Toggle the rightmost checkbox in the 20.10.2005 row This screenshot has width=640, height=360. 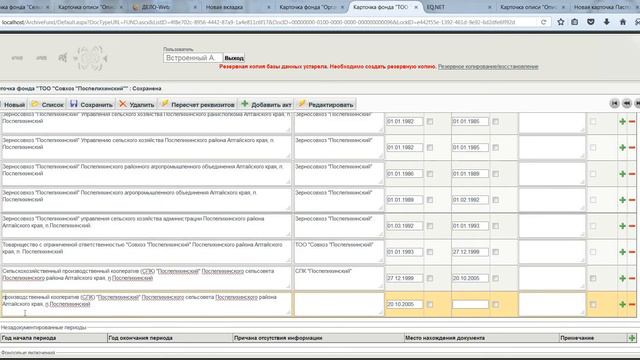593,304
